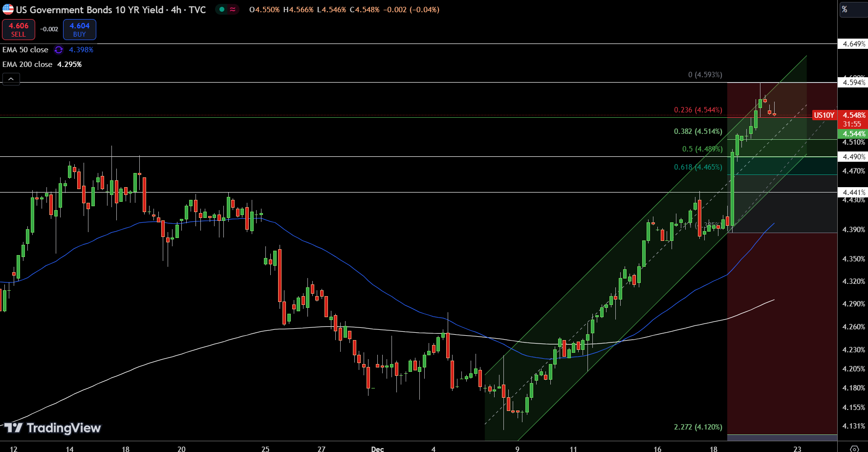Click the US flag symbol icon
This screenshot has width=868, height=452.
click(x=8, y=9)
